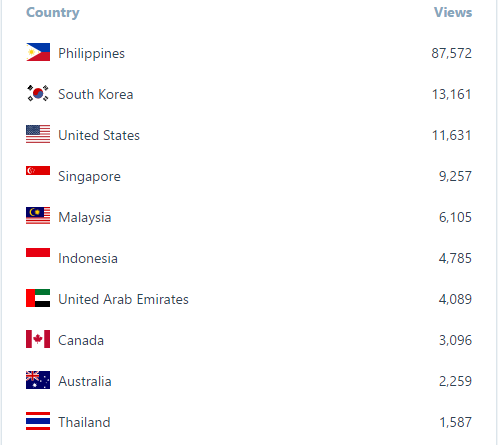
Task: Select the Canada flag icon
Action: [38, 339]
